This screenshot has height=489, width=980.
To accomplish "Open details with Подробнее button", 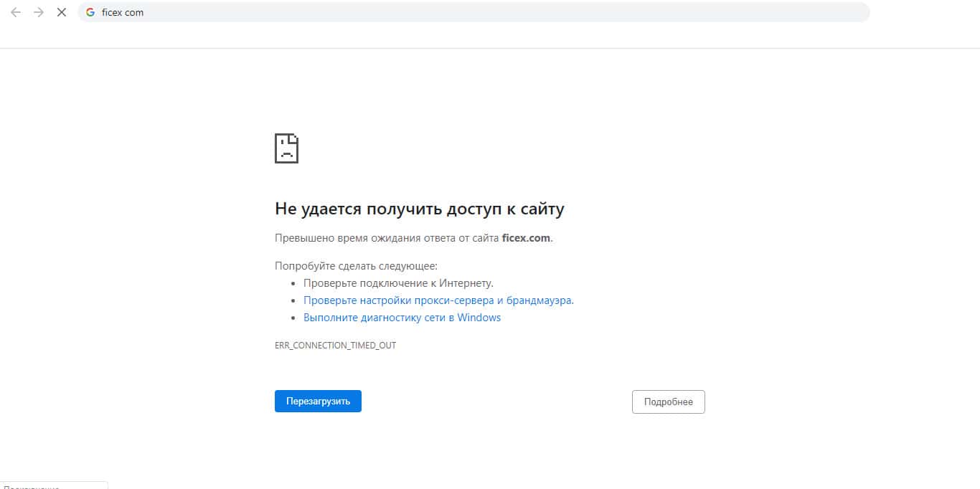I will pyautogui.click(x=669, y=402).
